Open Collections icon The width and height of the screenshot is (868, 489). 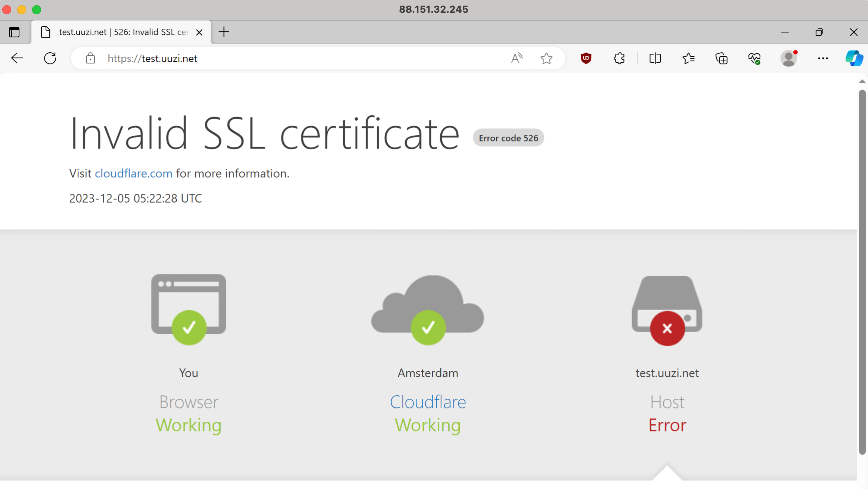tap(722, 58)
